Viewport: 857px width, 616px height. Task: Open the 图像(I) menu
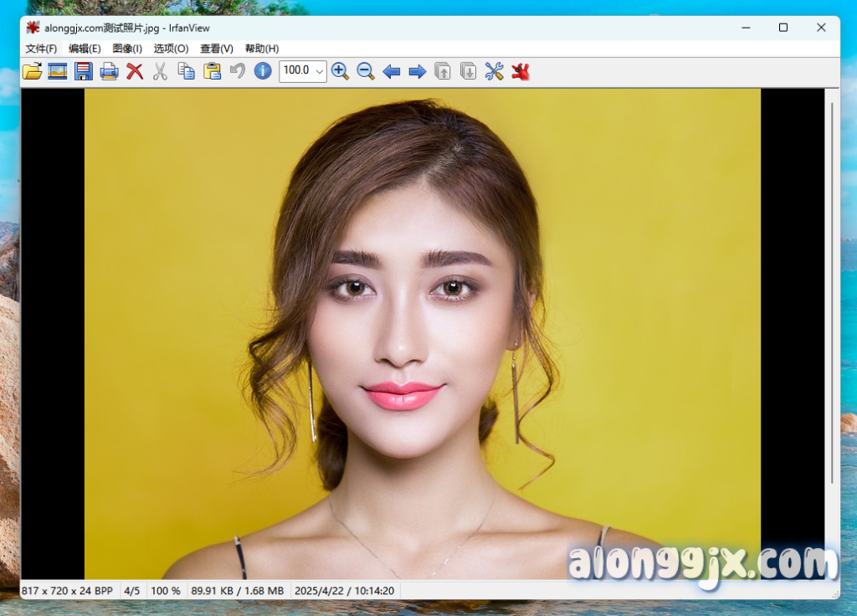127,49
